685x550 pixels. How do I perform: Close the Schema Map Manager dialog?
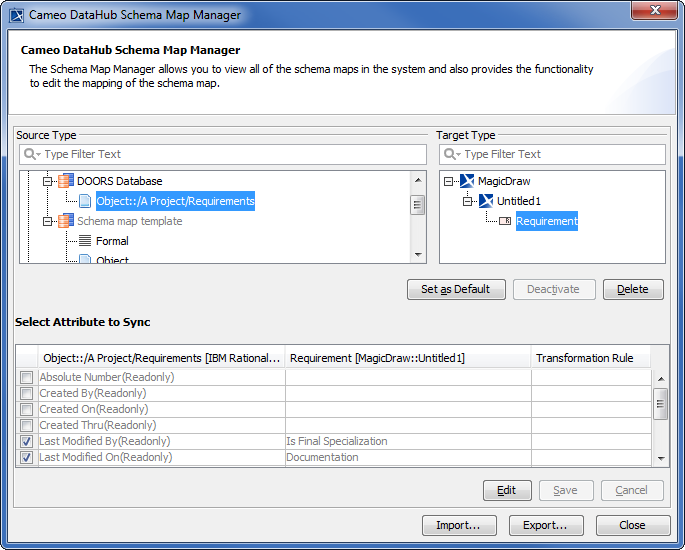click(x=633, y=525)
